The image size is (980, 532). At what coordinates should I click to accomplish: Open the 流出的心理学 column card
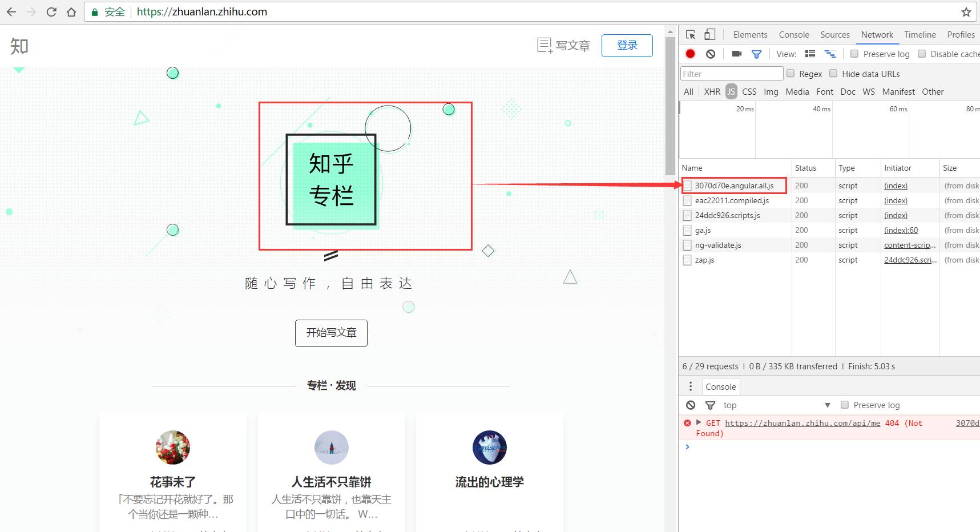490,473
